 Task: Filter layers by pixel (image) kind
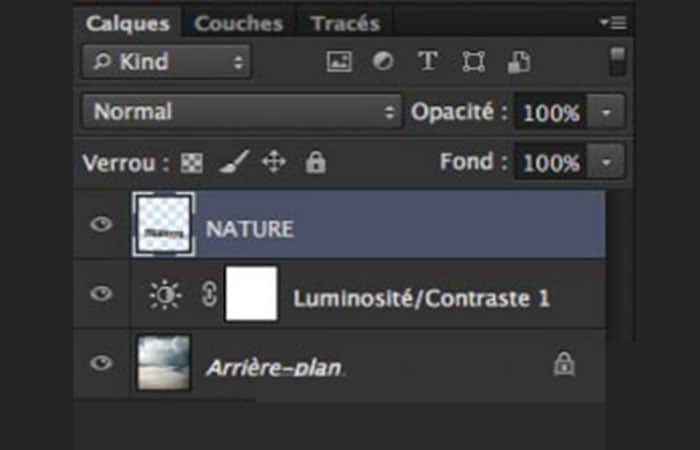[x=339, y=62]
